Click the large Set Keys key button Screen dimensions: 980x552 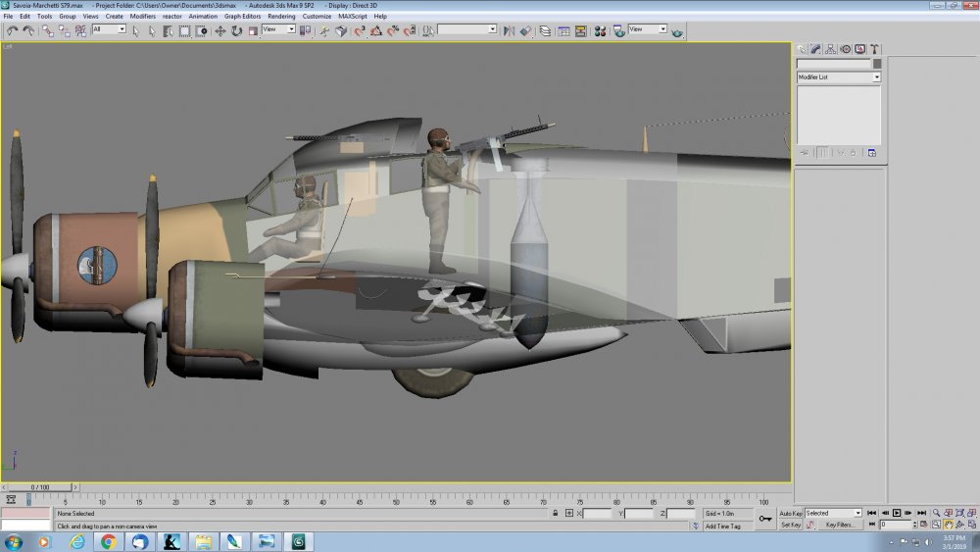click(x=765, y=519)
